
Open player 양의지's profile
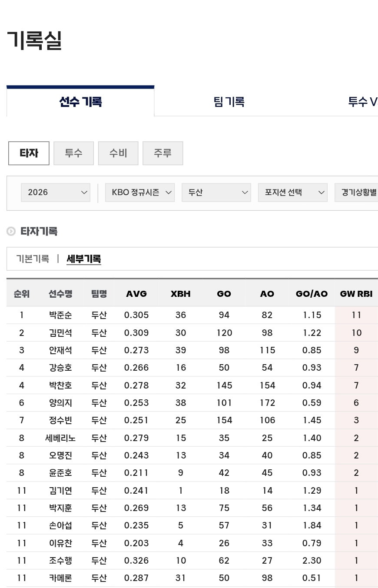(60, 403)
